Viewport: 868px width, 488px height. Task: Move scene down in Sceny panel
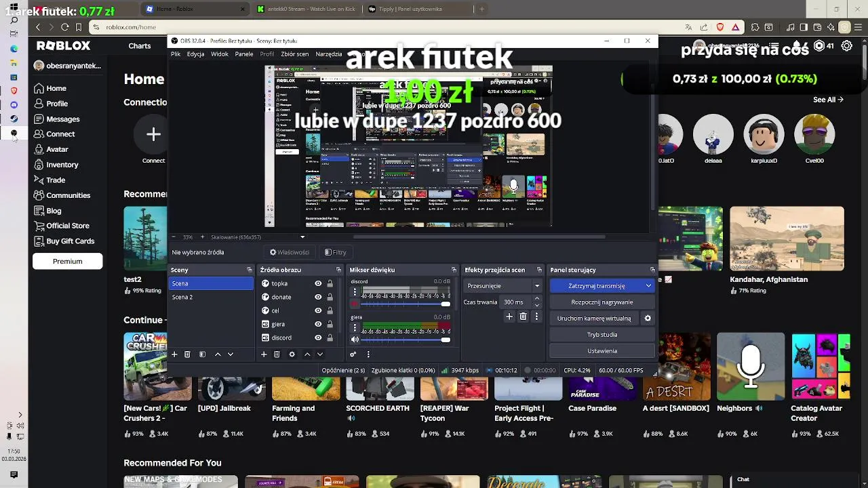(x=231, y=354)
